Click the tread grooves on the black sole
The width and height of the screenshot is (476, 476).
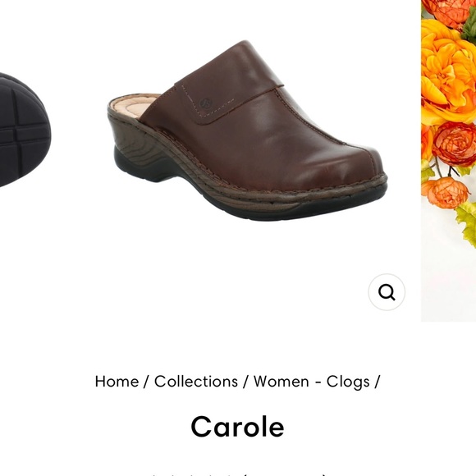21,132
